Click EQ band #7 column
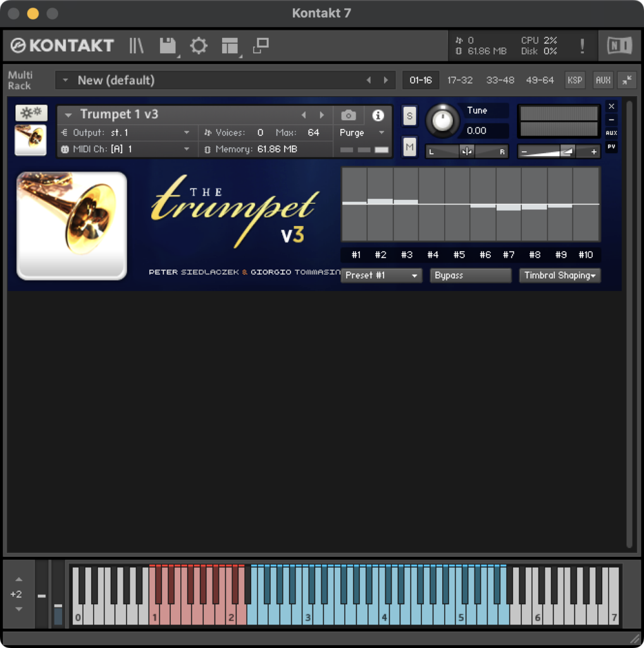Screen dimensions: 644x648 coord(509,204)
